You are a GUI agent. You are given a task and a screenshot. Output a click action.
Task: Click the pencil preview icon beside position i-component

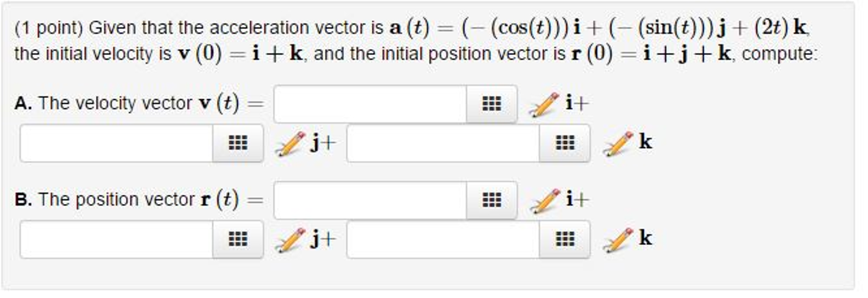tap(542, 201)
